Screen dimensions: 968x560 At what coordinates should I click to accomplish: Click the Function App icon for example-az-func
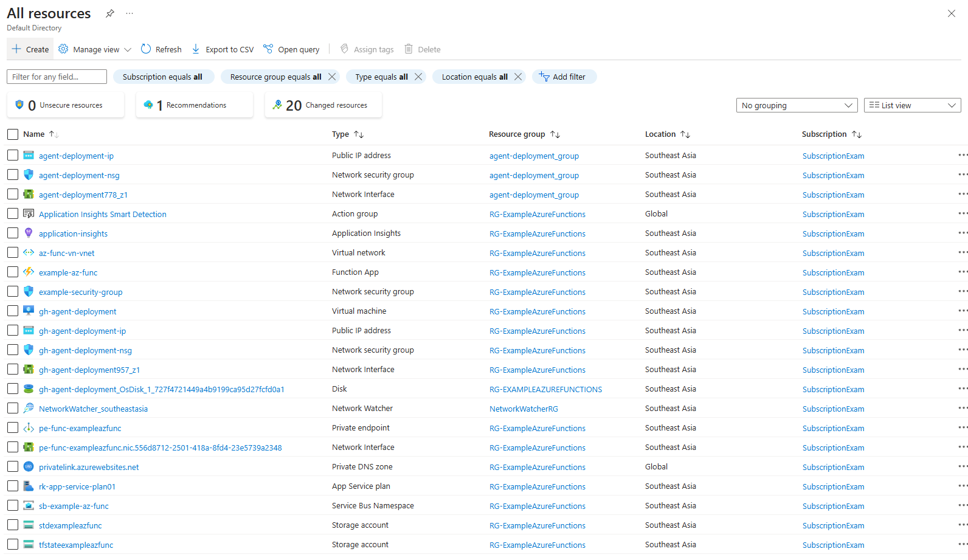pos(29,272)
